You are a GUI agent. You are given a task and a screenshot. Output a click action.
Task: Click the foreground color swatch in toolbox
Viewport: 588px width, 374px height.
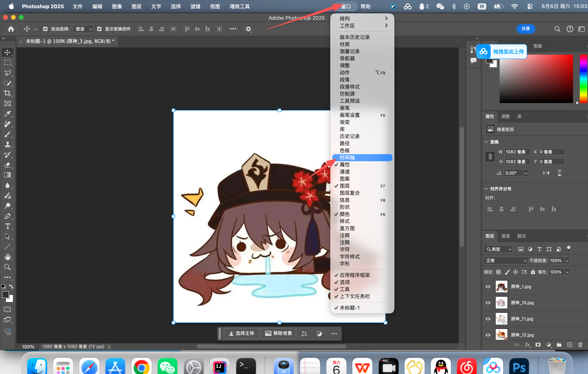click(5, 295)
